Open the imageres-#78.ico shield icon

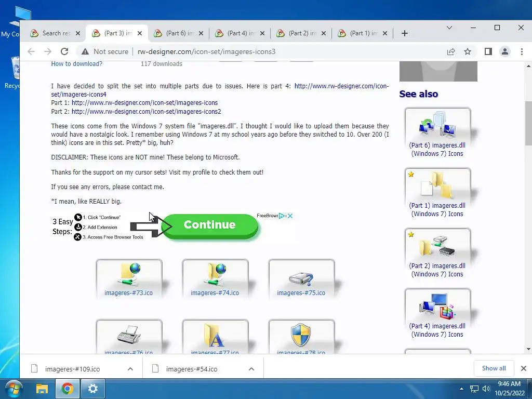pyautogui.click(x=301, y=337)
